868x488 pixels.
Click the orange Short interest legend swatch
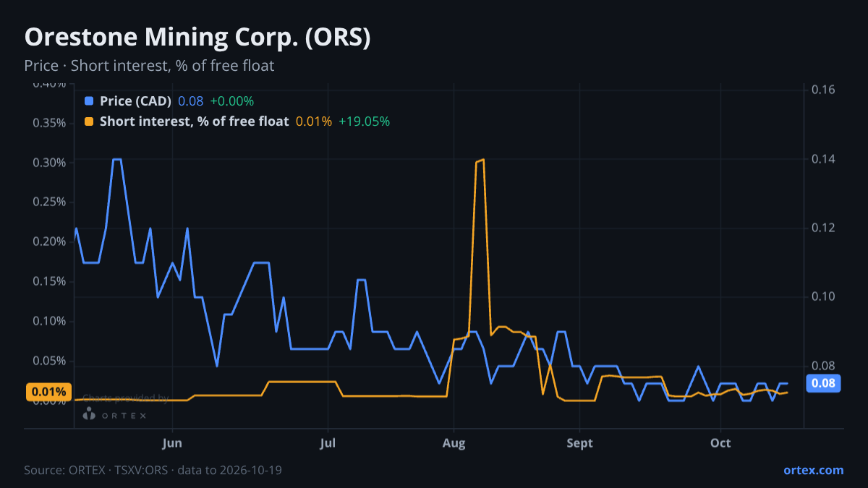90,121
